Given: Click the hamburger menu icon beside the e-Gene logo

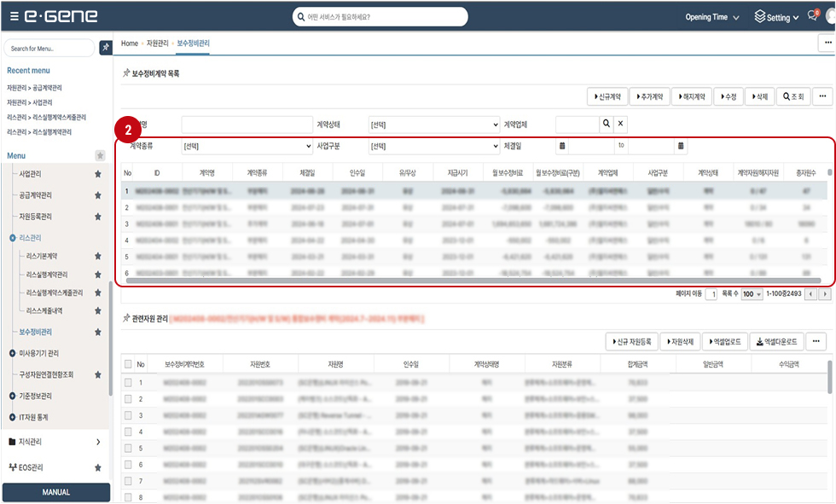Looking at the screenshot, I should [x=15, y=17].
